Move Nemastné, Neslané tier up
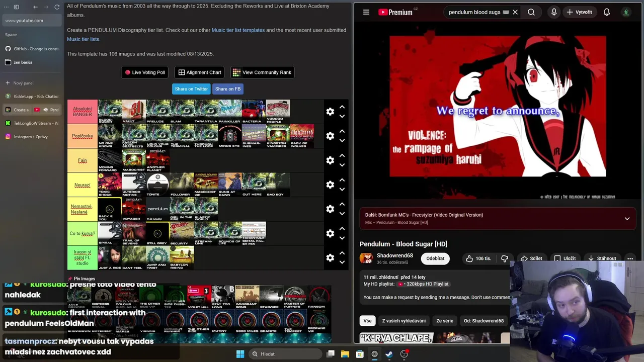 (x=342, y=205)
